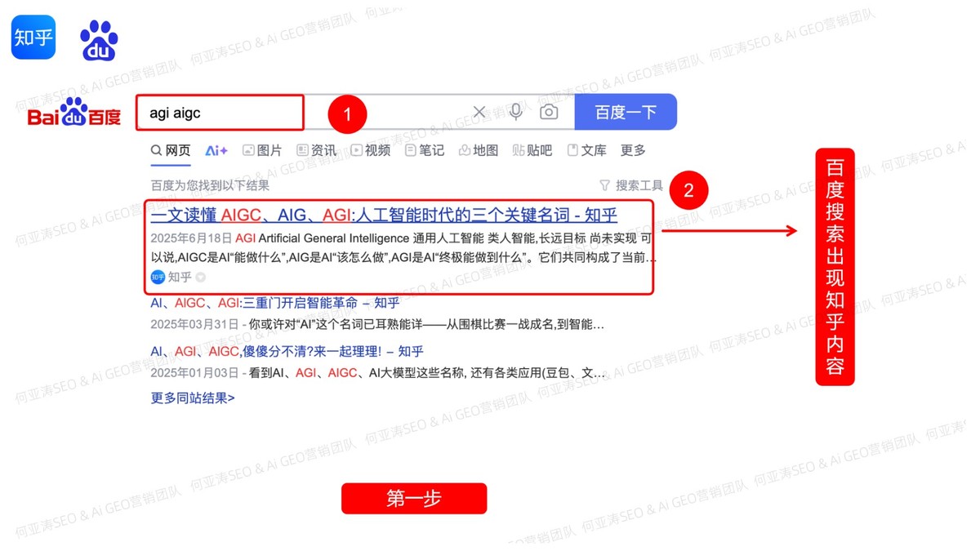Screen dimensions: 980x551
Task: Open the 笔记 tab
Action: point(425,150)
